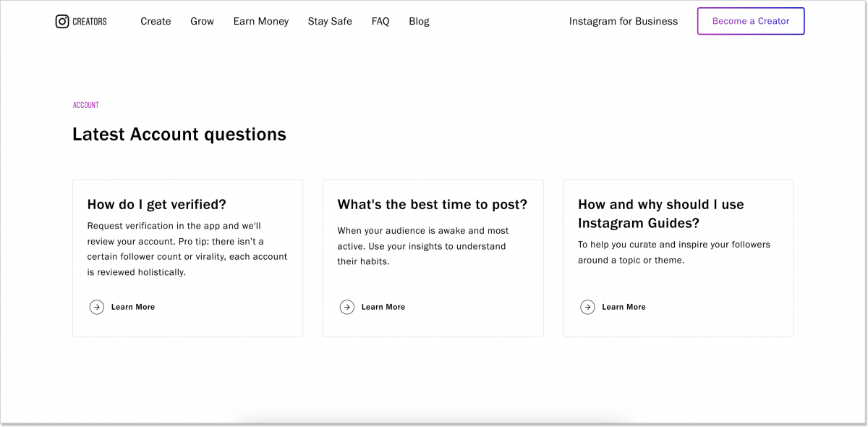Click Learn More under the best-time-to-post question
This screenshot has height=427, width=868.
click(x=383, y=307)
